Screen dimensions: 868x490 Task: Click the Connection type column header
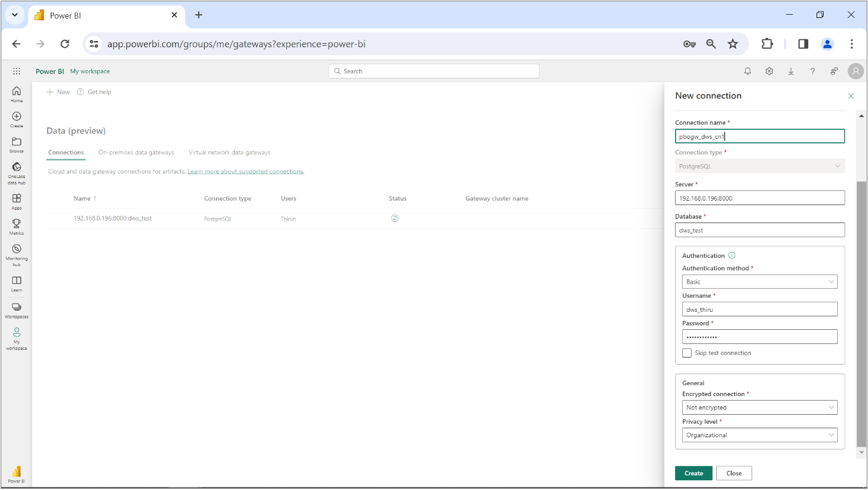pyautogui.click(x=228, y=199)
